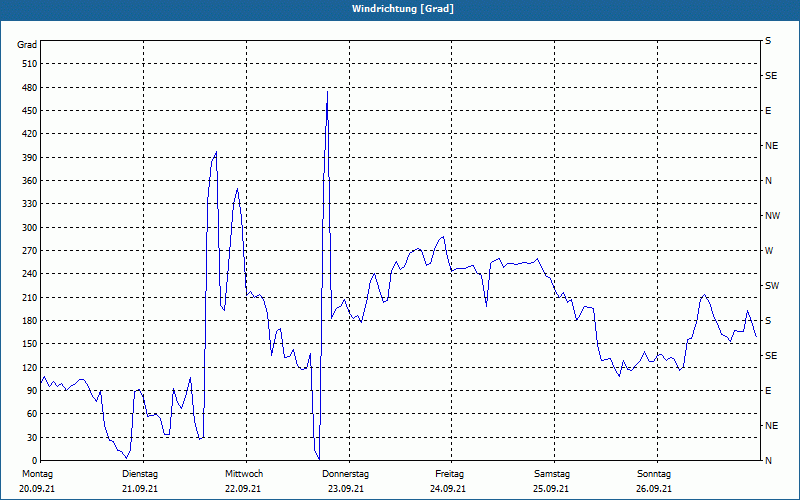Click the 390 value on left axis
Image resolution: width=800 pixels, height=500 pixels.
[x=30, y=158]
